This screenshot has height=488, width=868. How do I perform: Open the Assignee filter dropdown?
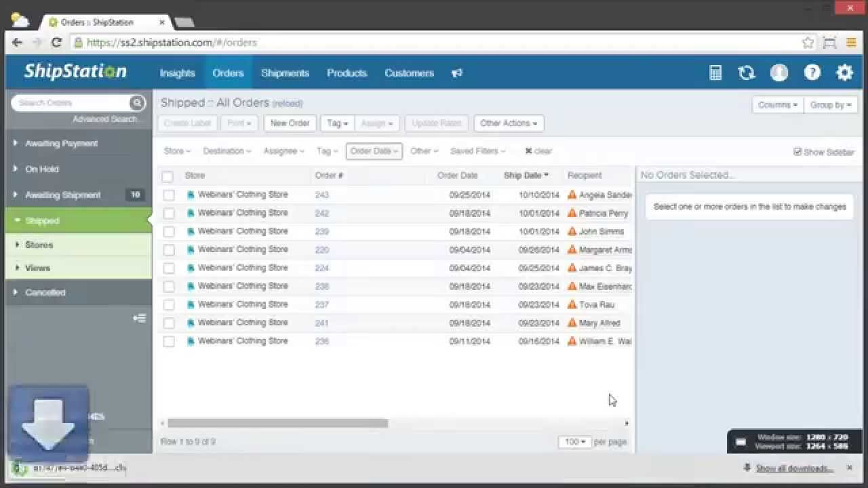(283, 151)
